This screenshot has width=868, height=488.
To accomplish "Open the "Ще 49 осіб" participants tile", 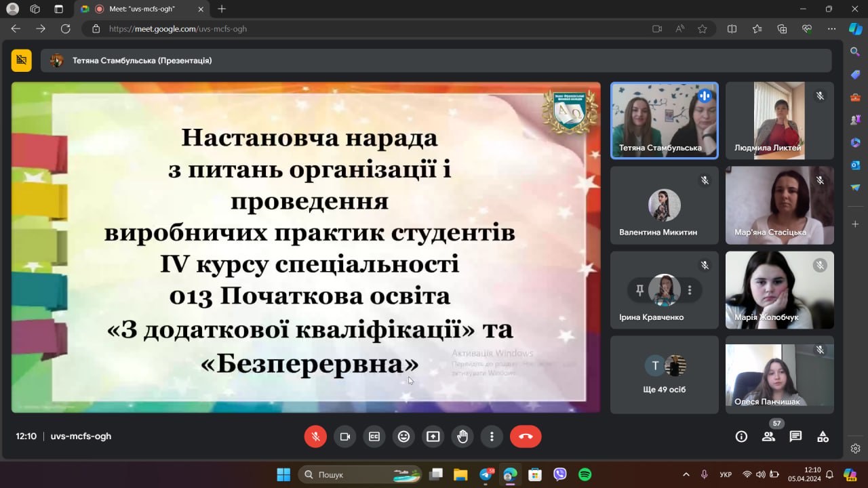I will click(x=665, y=375).
